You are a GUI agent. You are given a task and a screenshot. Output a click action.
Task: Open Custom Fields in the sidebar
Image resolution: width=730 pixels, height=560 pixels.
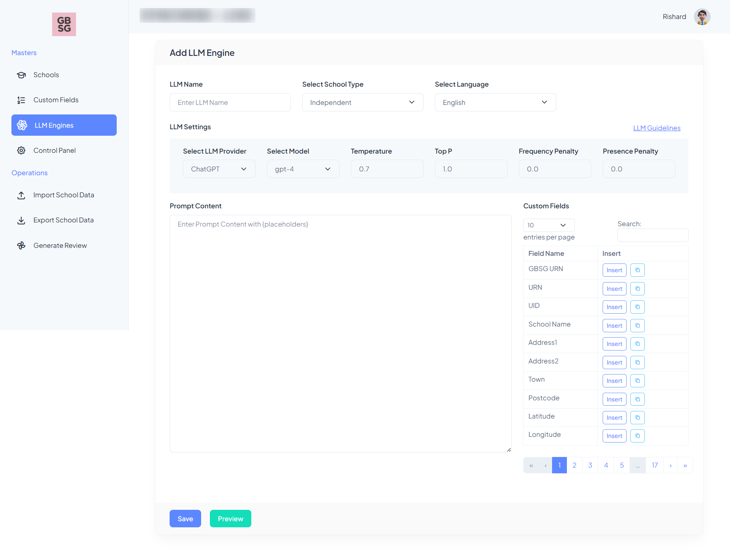(64, 100)
